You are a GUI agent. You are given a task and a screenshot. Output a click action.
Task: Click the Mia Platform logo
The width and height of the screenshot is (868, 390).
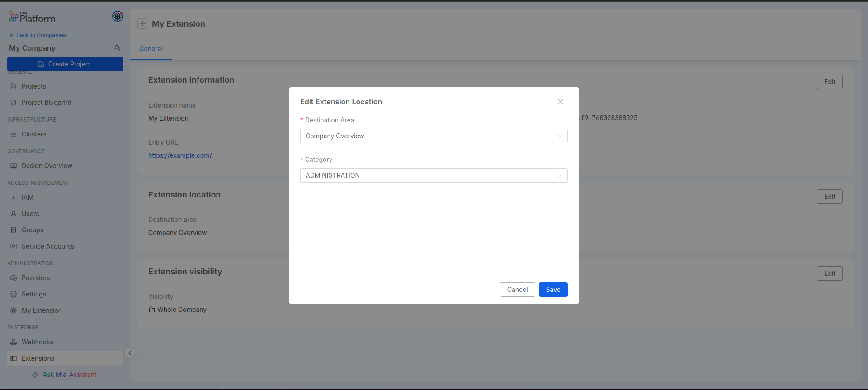click(x=32, y=17)
